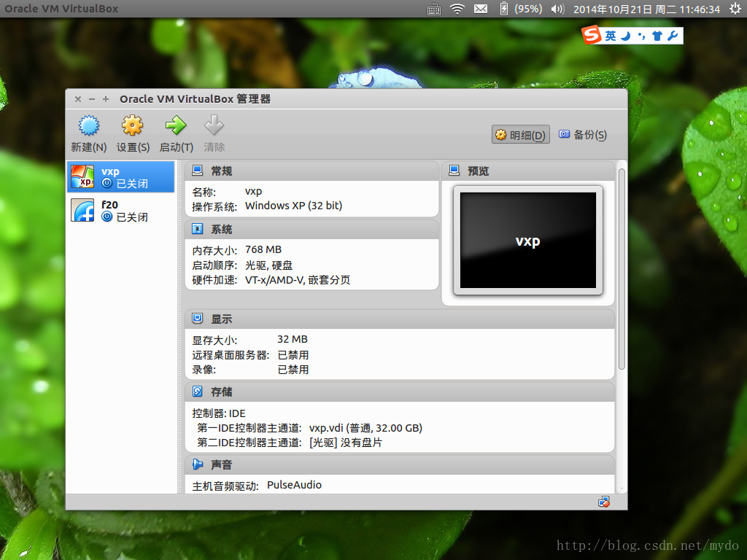Screen dimensions: 747x560
Task: Click the f20 Fedora icon
Action: pyautogui.click(x=83, y=211)
